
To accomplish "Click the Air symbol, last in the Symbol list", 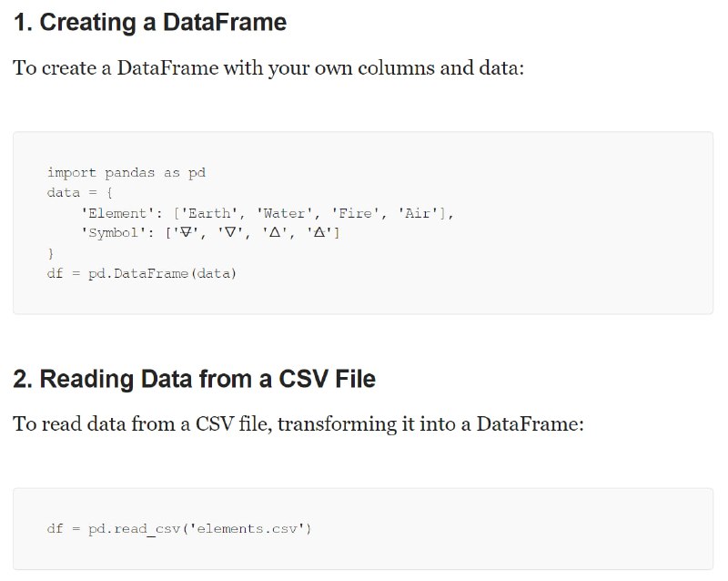I will tap(319, 232).
